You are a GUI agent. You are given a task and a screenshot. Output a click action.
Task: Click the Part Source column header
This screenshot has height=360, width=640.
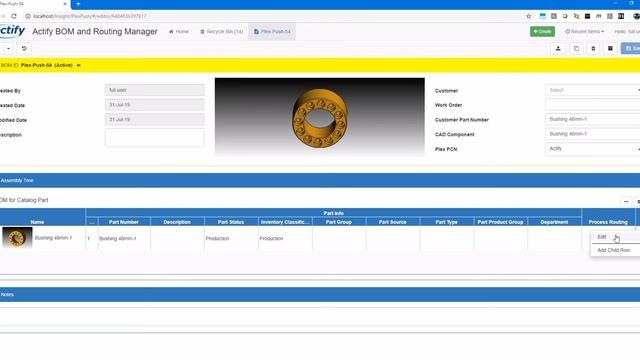point(393,222)
